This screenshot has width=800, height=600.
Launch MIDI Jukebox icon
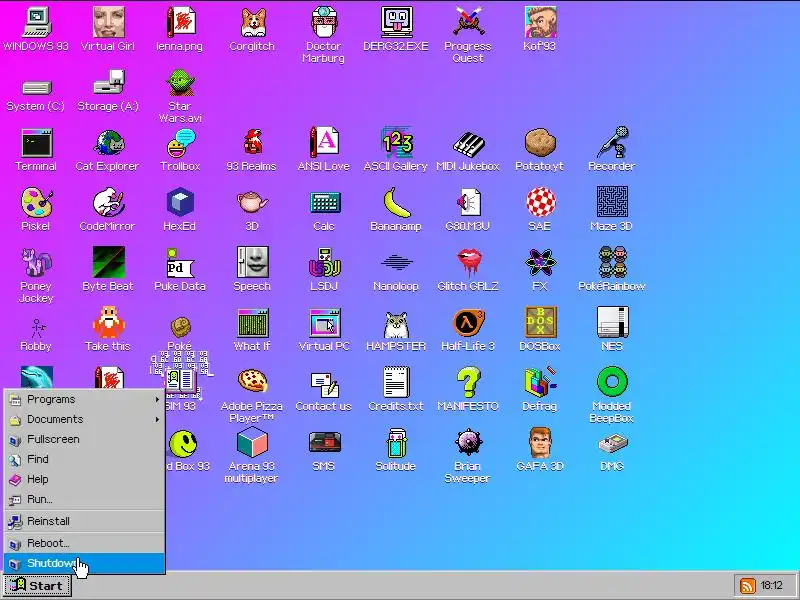(468, 143)
